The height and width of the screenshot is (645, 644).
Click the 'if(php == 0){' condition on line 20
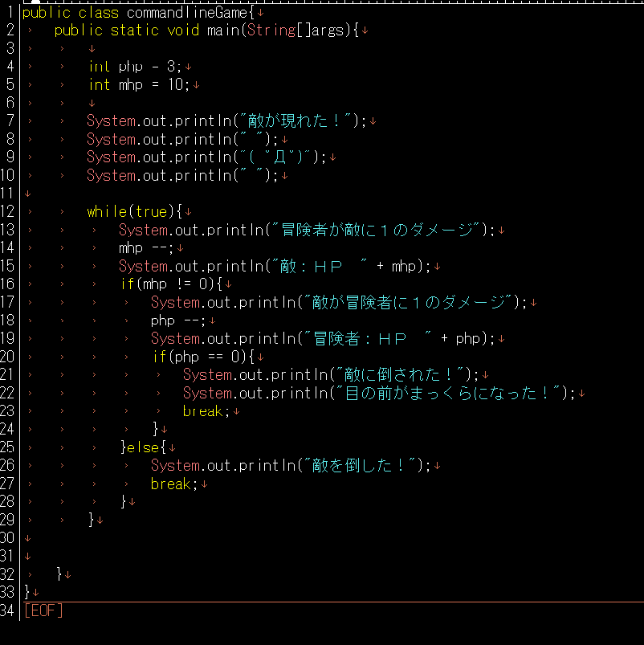[x=204, y=357]
